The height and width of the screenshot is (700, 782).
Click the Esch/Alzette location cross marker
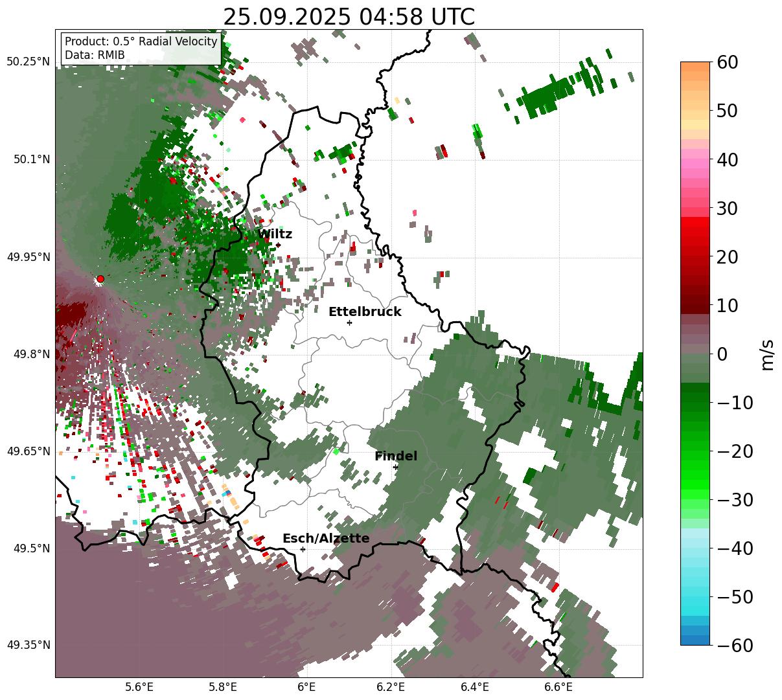click(x=303, y=549)
